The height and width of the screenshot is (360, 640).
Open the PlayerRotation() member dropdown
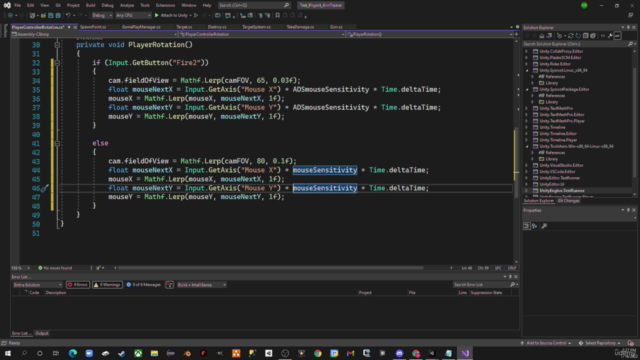(429, 35)
